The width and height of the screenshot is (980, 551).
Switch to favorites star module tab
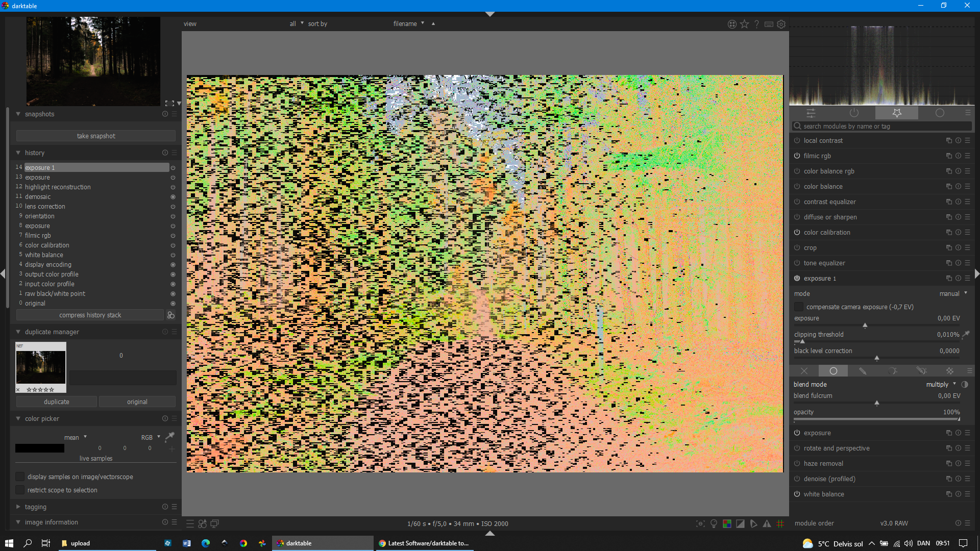click(x=897, y=113)
